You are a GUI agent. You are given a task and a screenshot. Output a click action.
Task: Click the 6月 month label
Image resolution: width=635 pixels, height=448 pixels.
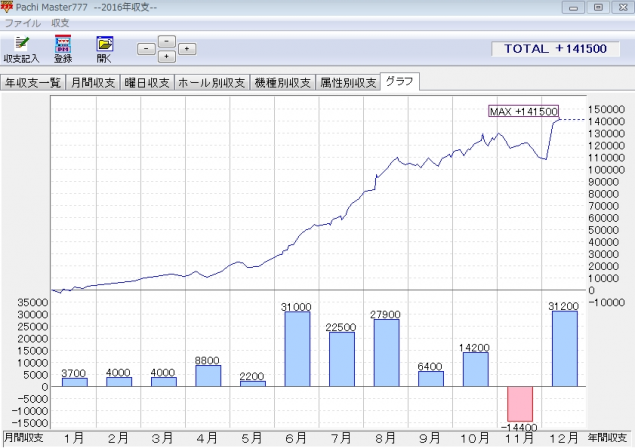coord(296,438)
